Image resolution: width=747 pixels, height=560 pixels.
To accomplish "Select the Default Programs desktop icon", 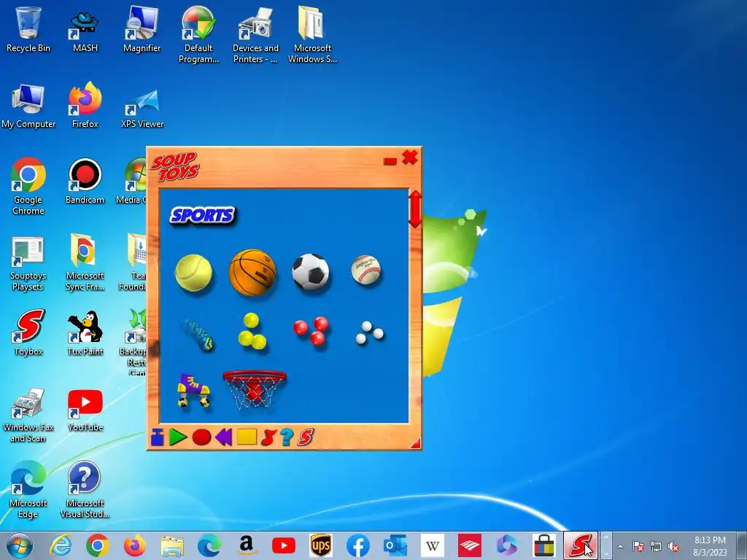I will (198, 35).
